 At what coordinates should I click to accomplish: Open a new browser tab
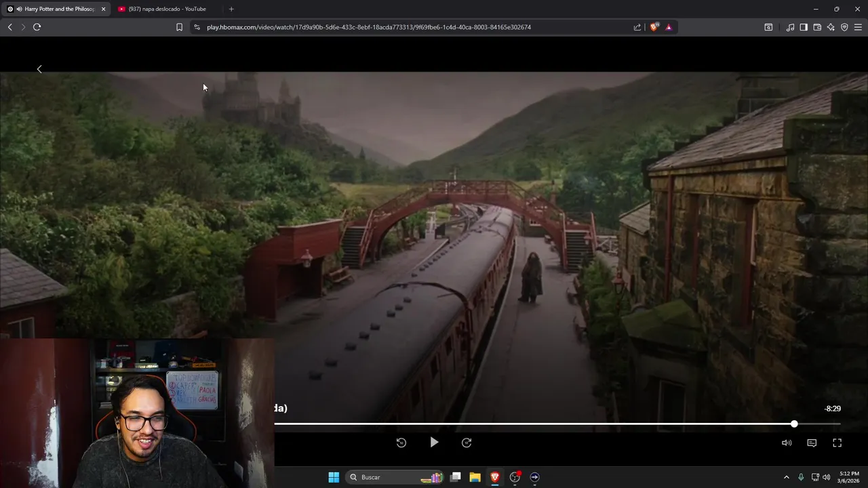click(231, 9)
